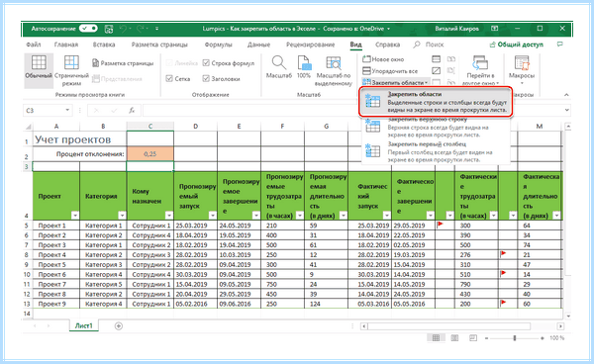Select column C header
This screenshot has width=594, height=364.
click(150, 126)
